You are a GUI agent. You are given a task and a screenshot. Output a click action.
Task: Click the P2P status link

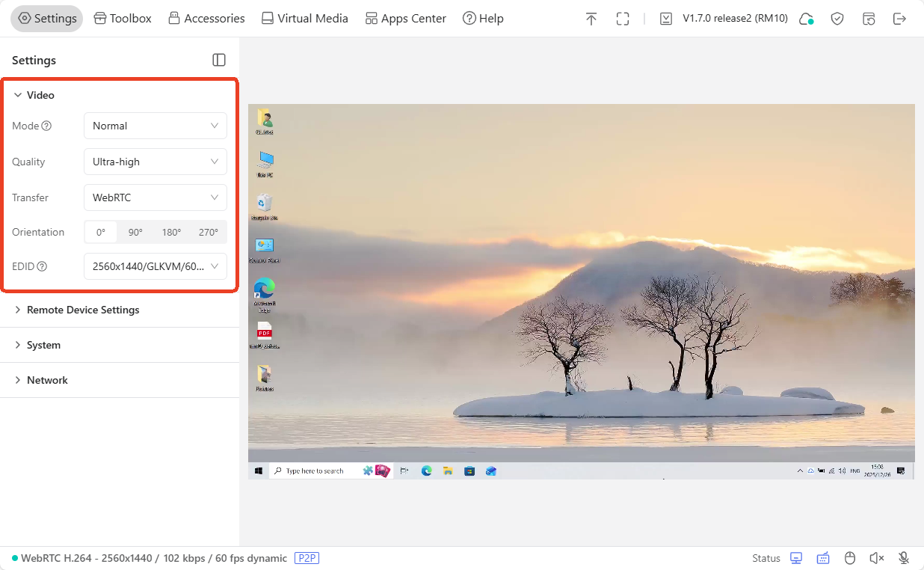coord(307,558)
